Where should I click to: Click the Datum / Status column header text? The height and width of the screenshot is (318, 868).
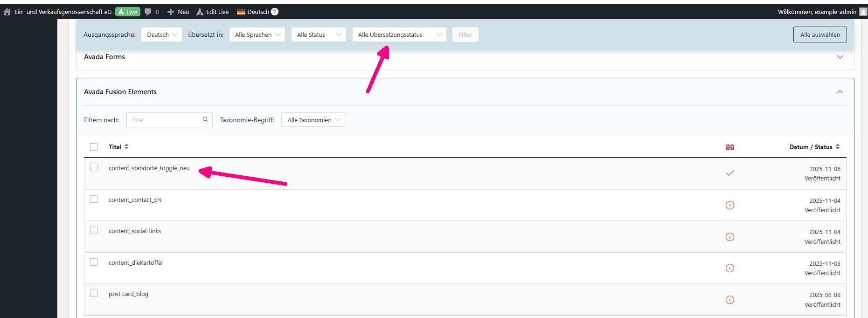click(x=811, y=147)
